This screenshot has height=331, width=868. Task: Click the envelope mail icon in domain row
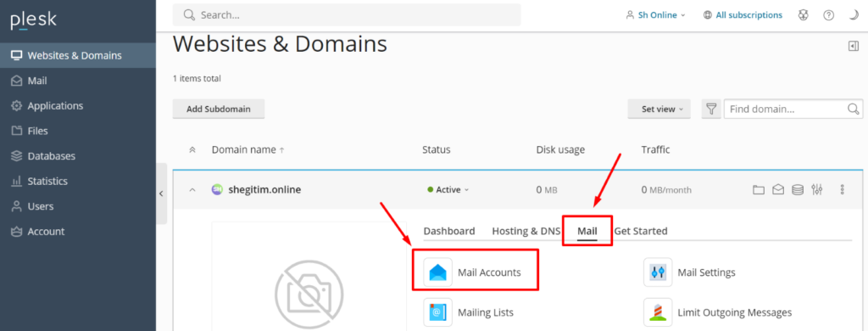(778, 189)
